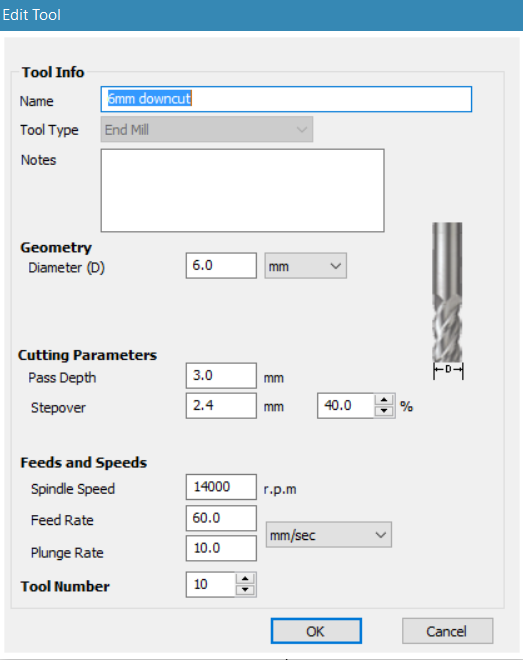
Task: Click the Pass Depth input field
Action: (x=221, y=375)
